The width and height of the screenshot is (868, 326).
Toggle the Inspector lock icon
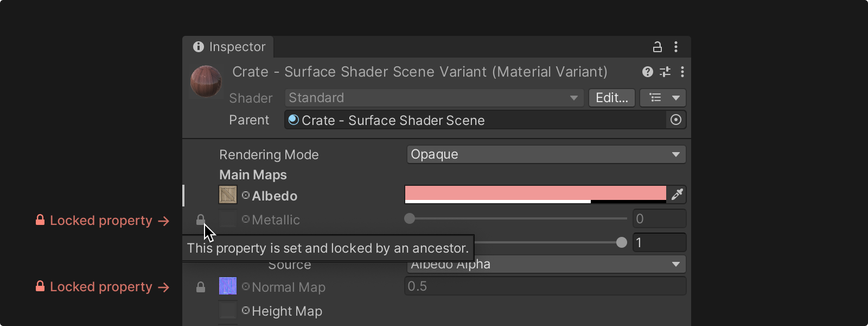tap(657, 47)
